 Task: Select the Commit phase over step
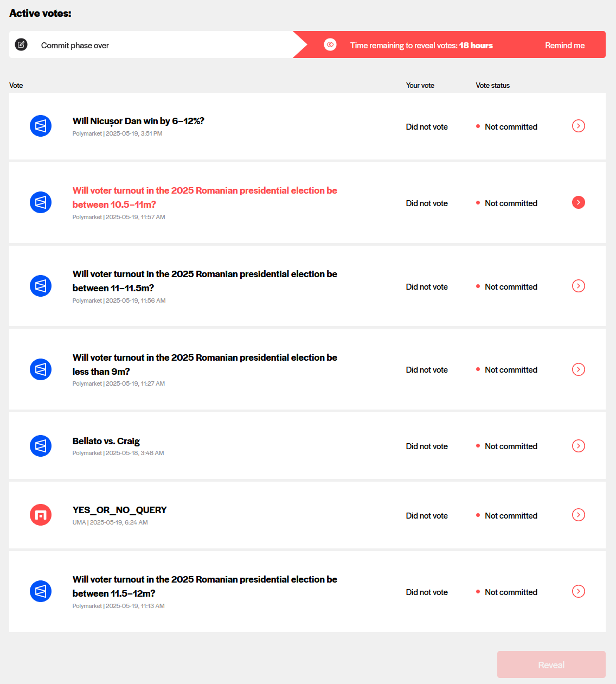pos(75,46)
